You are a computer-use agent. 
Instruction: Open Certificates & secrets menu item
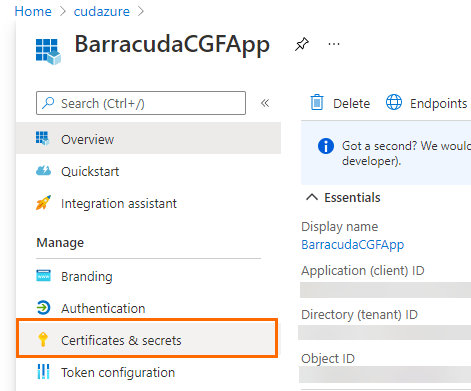147,338
